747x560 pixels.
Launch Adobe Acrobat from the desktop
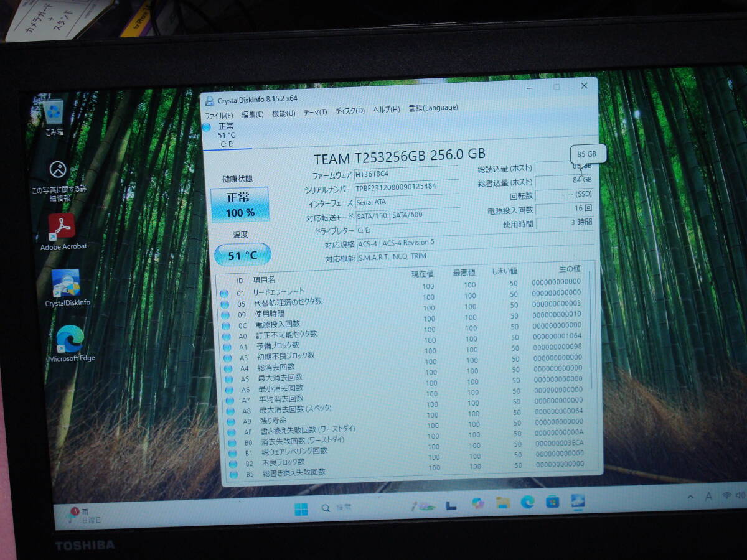pos(62,224)
